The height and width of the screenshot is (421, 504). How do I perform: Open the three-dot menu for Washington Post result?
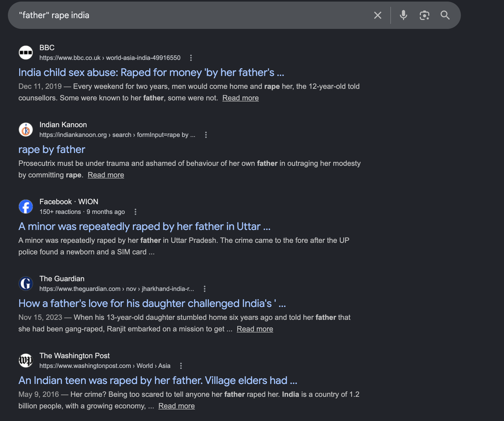(181, 366)
